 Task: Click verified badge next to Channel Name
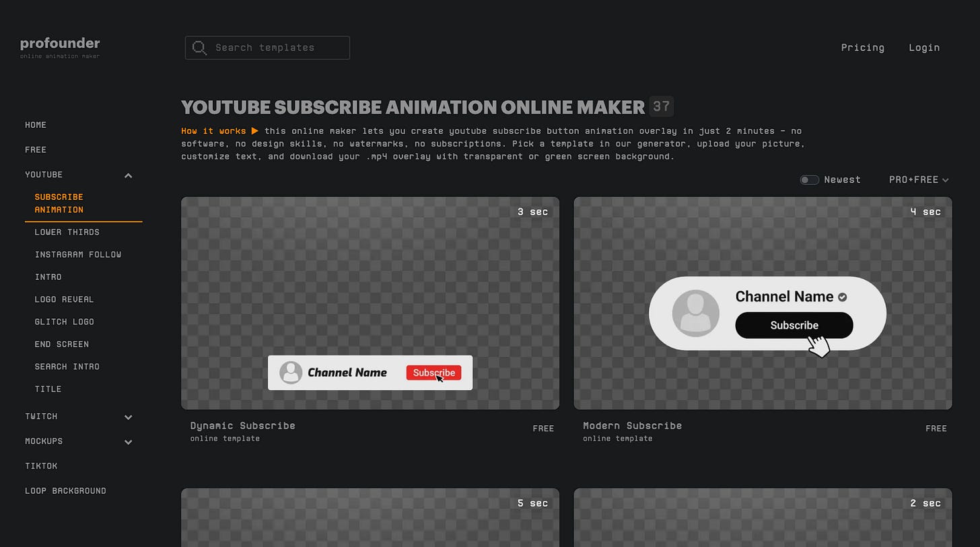pos(842,297)
